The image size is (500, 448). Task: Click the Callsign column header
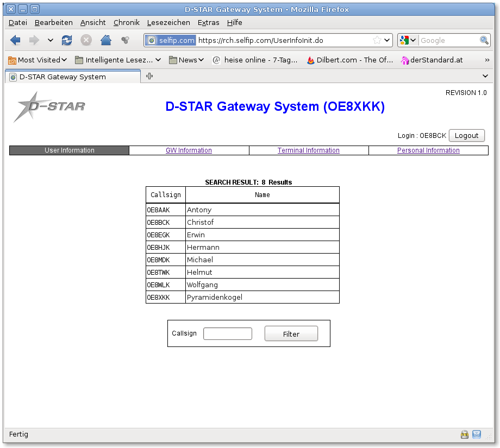[x=166, y=195]
